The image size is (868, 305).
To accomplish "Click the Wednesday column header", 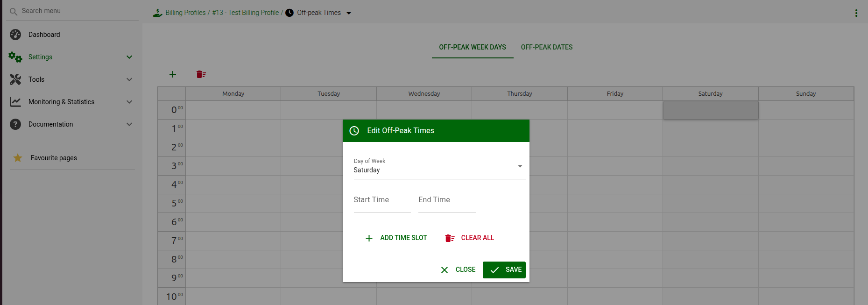I will (424, 94).
